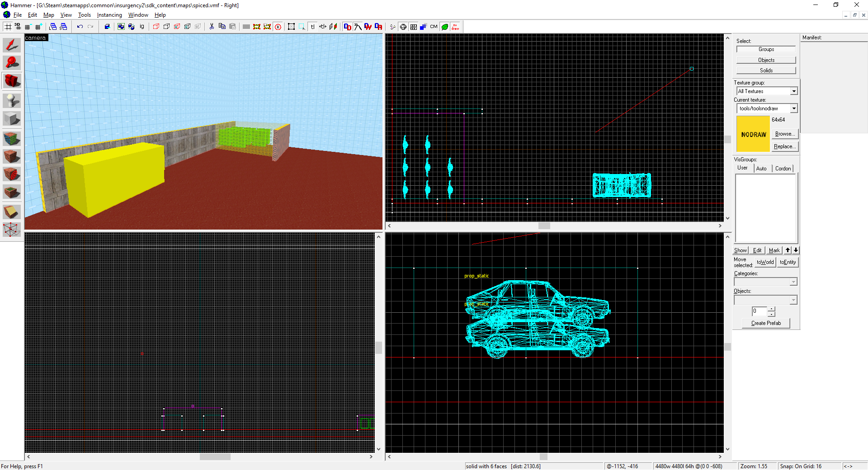Click the smaller grid icon
This screenshot has width=868, height=470.
[28, 27]
